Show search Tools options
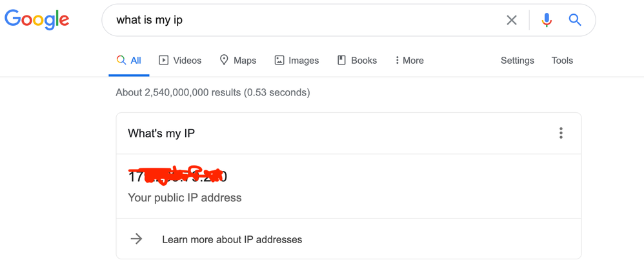This screenshot has width=644, height=278. tap(562, 61)
